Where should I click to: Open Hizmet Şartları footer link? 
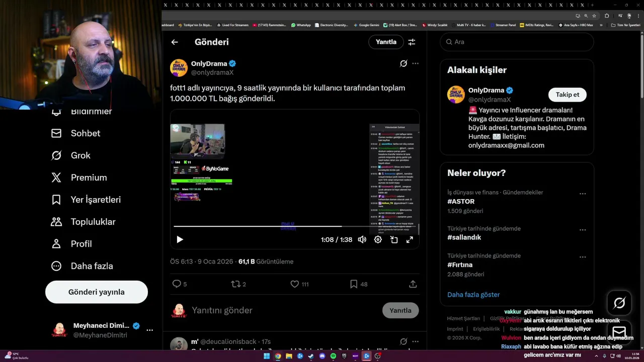coord(463,318)
